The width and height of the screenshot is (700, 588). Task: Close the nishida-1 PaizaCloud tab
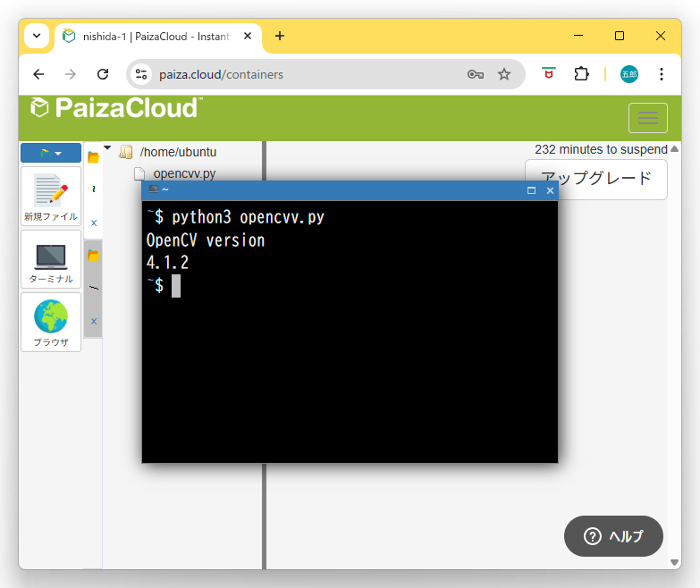tap(248, 36)
